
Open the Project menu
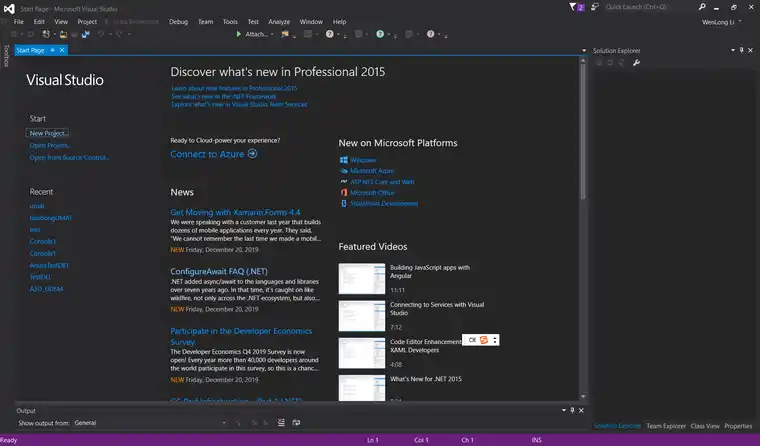click(x=87, y=22)
